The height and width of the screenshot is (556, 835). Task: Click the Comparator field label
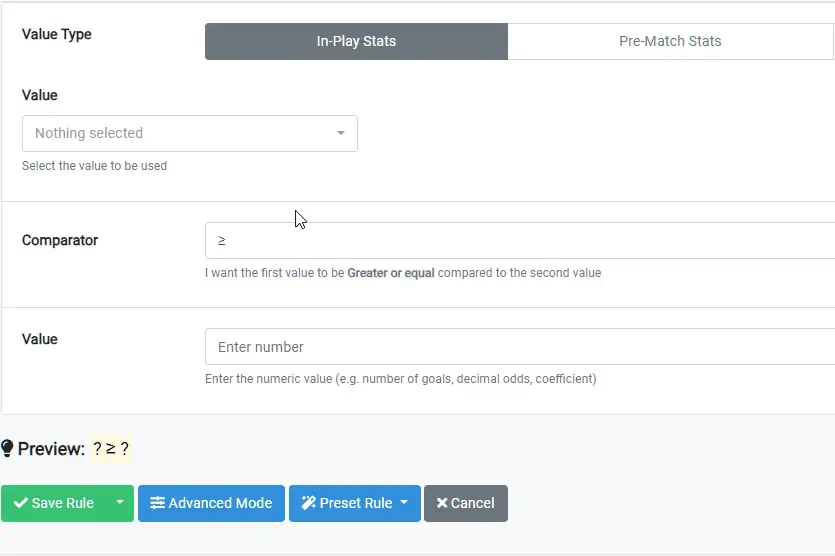pos(60,240)
